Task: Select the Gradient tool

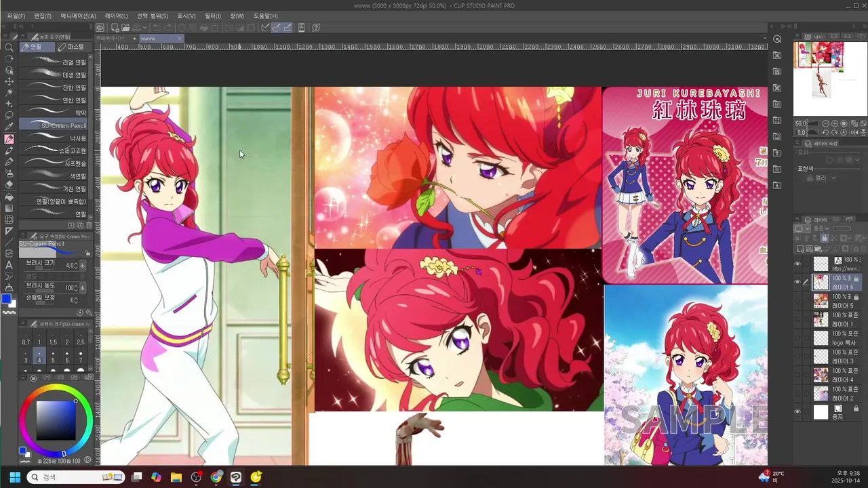Action: [x=9, y=208]
